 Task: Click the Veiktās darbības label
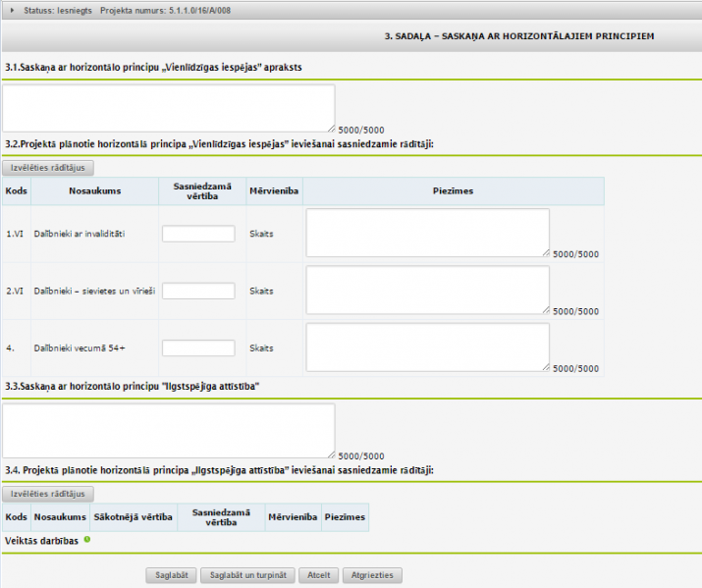tap(41, 540)
